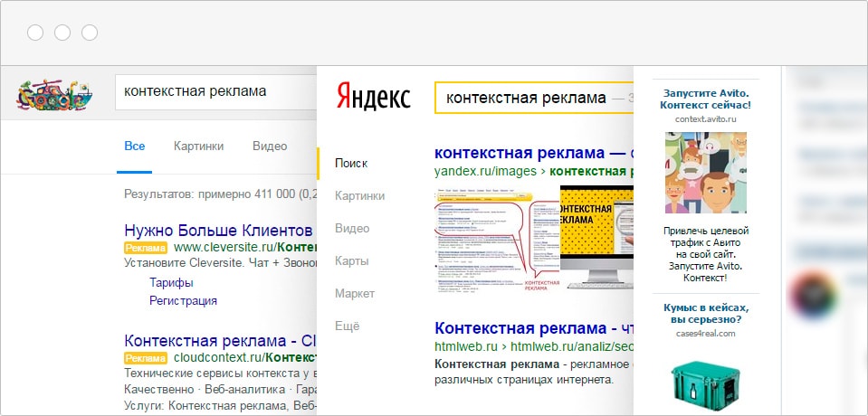The image size is (868, 416).
Task: Click the first window control circle
Action: coord(35,33)
